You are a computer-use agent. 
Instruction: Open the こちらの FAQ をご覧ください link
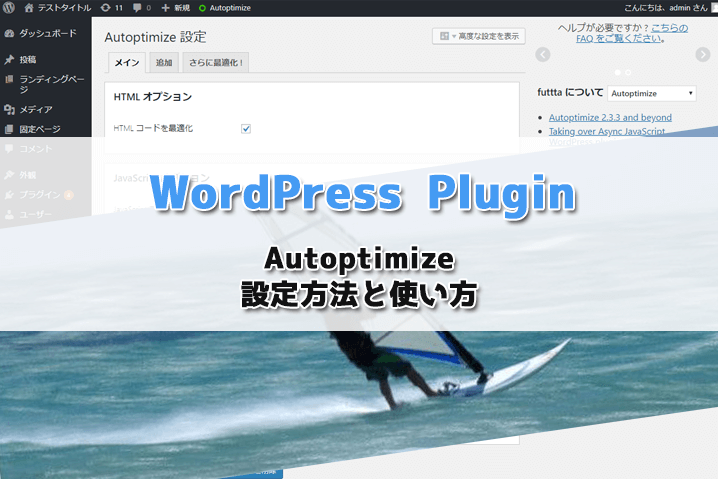pyautogui.click(x=632, y=33)
